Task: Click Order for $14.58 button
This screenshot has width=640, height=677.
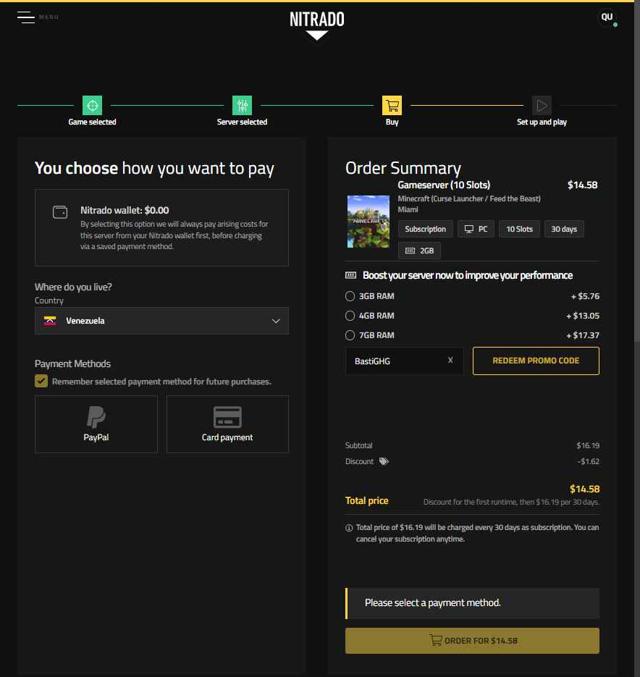Action: point(472,641)
